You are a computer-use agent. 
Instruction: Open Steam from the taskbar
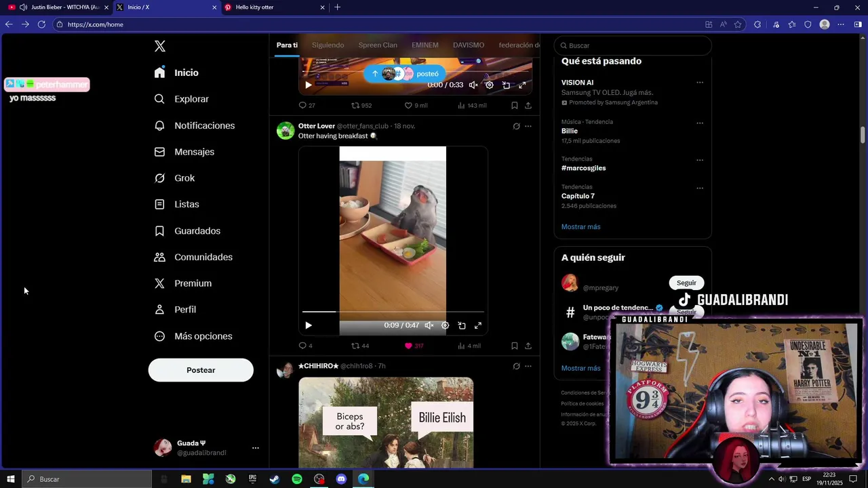(x=275, y=479)
